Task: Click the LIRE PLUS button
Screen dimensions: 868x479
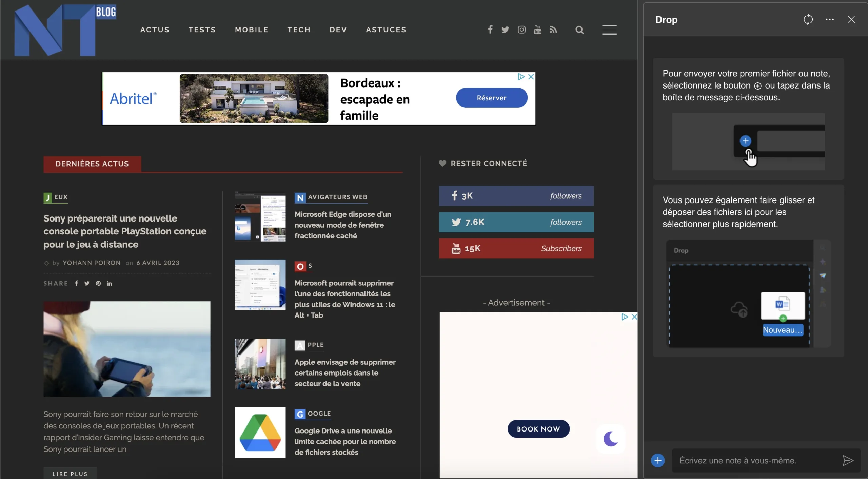Action: point(70,474)
